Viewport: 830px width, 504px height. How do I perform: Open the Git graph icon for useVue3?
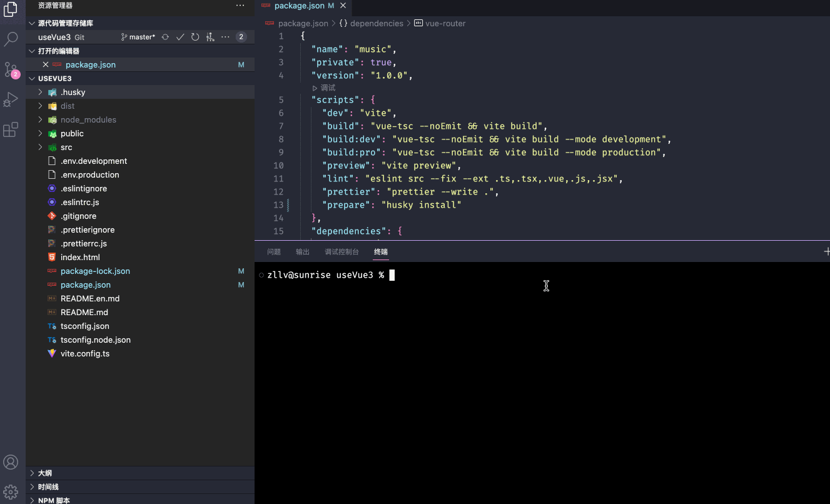210,37
